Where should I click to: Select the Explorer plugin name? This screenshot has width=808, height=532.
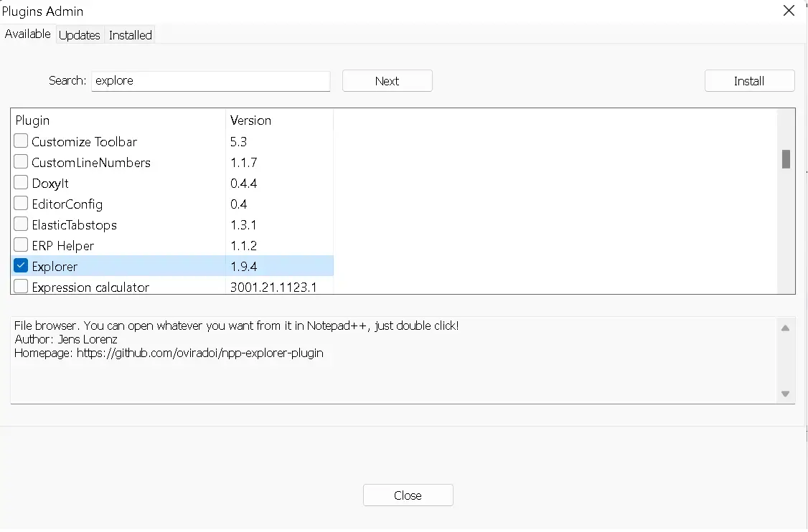click(55, 267)
